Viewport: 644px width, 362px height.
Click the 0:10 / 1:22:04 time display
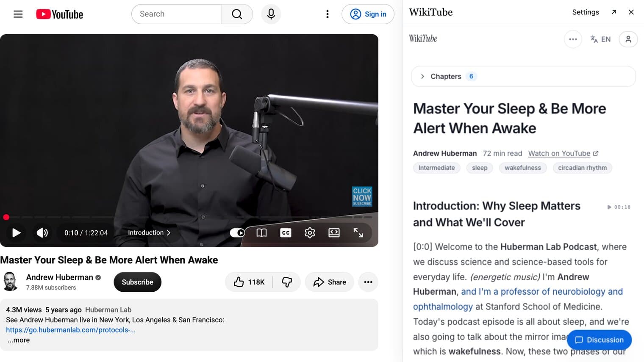pyautogui.click(x=86, y=232)
